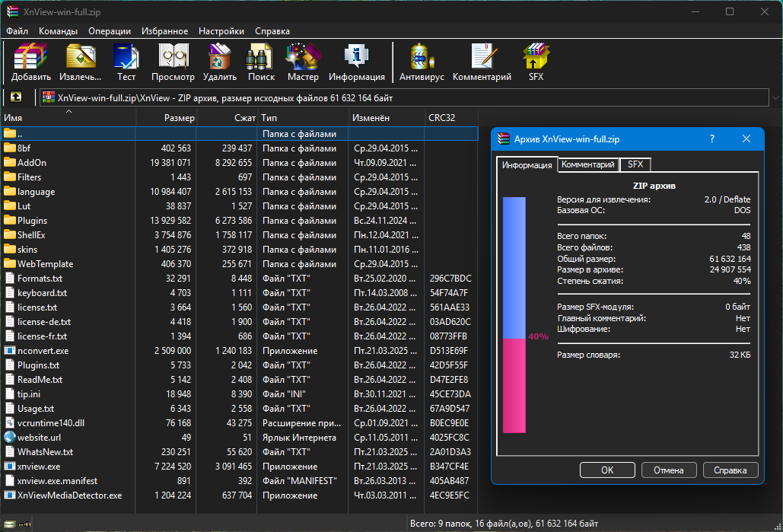The height and width of the screenshot is (532, 783).
Task: Click the Отмена button
Action: pos(669,470)
